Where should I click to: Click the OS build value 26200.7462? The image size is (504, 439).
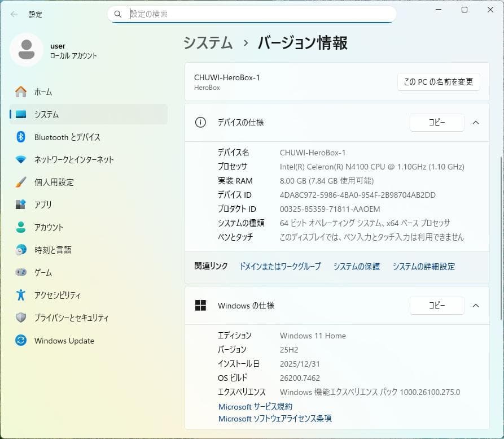(300, 378)
